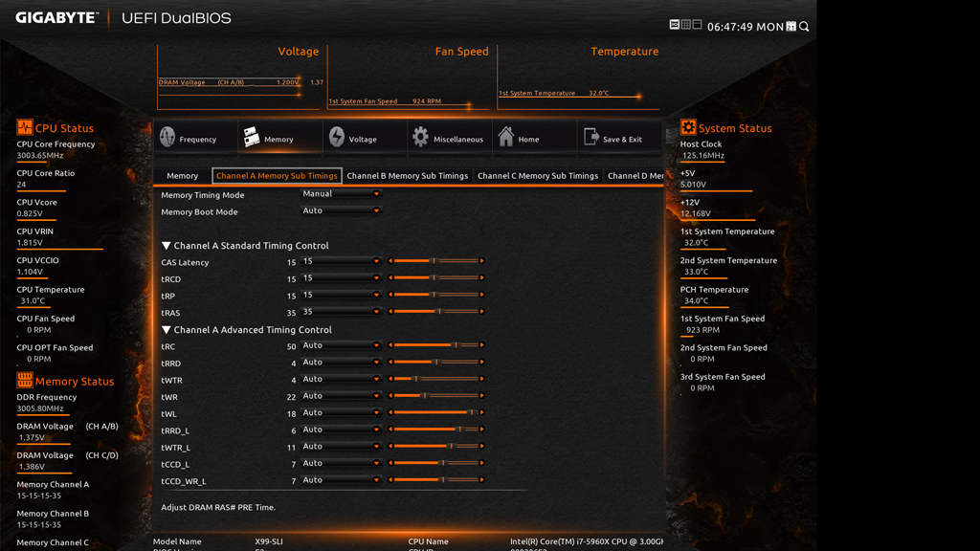Click the tRAS slider track
The width and height of the screenshot is (980, 551).
(x=435, y=312)
